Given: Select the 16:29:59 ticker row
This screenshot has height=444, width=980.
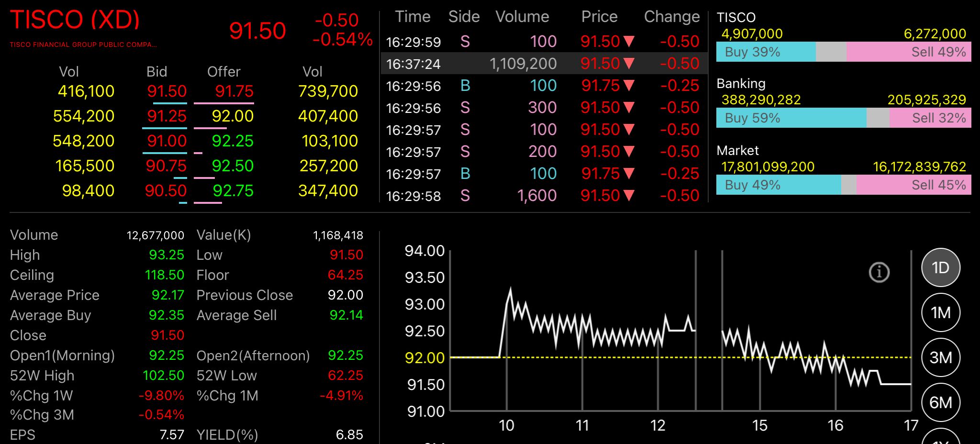Looking at the screenshot, I should [x=544, y=42].
